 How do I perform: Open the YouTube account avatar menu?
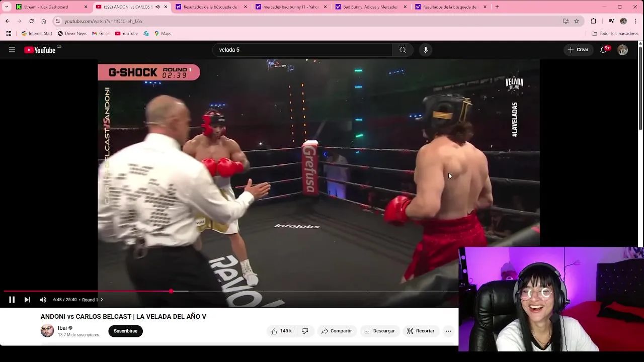623,50
